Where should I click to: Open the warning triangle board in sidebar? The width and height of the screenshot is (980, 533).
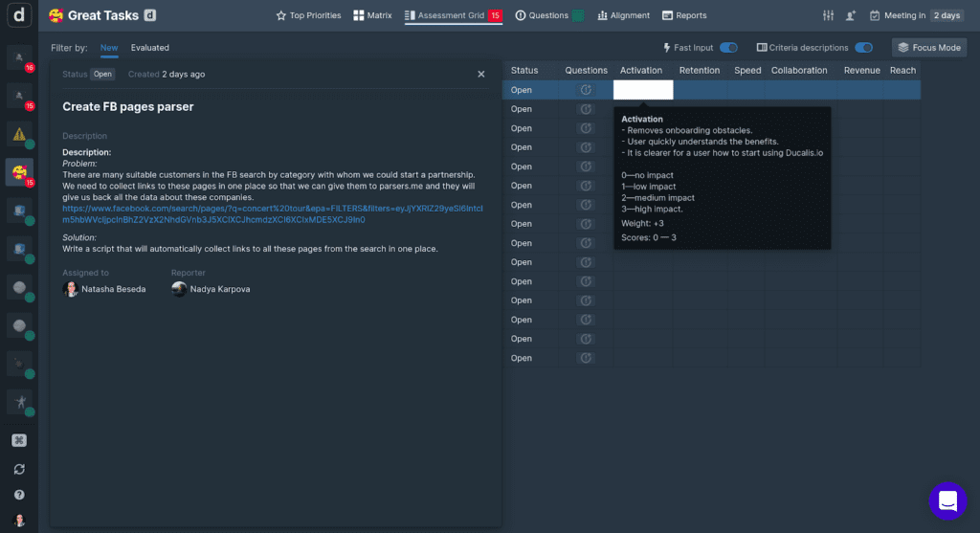point(18,133)
